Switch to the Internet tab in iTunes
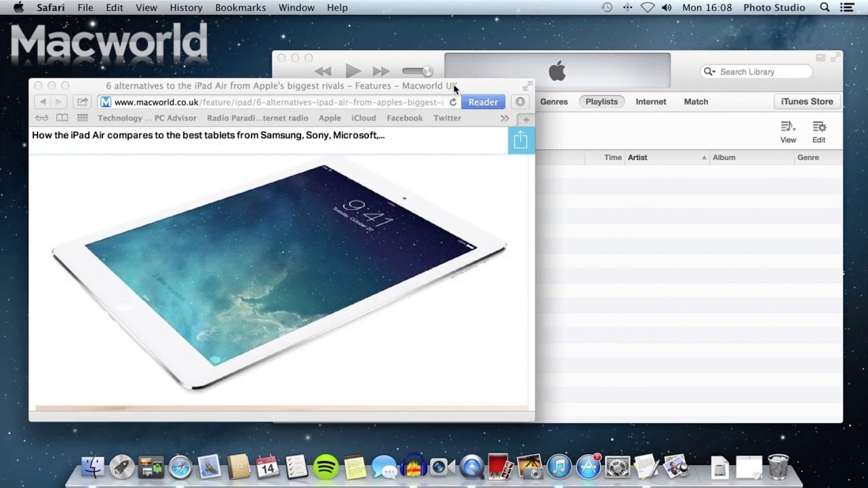 (x=651, y=102)
